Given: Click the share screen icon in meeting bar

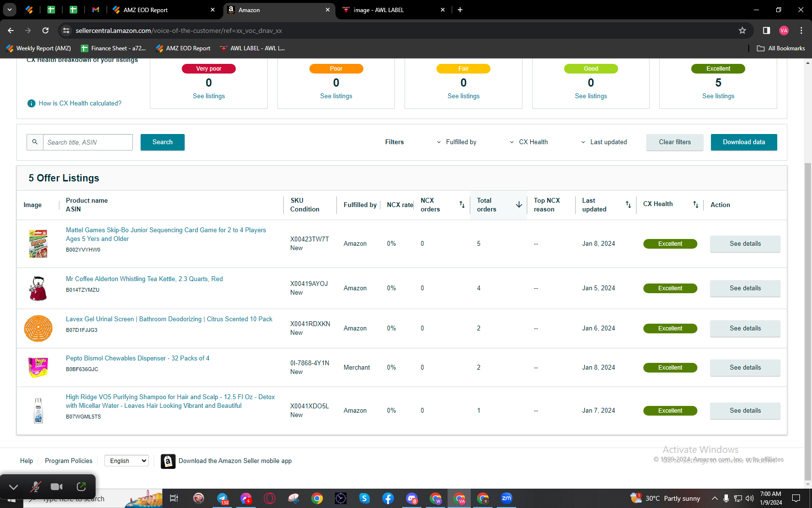Looking at the screenshot, I should [x=81, y=487].
